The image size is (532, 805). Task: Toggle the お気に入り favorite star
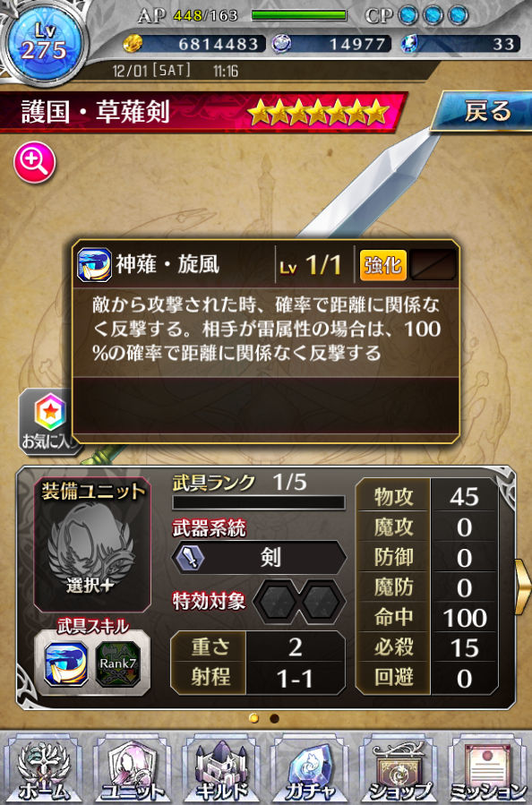point(47,422)
